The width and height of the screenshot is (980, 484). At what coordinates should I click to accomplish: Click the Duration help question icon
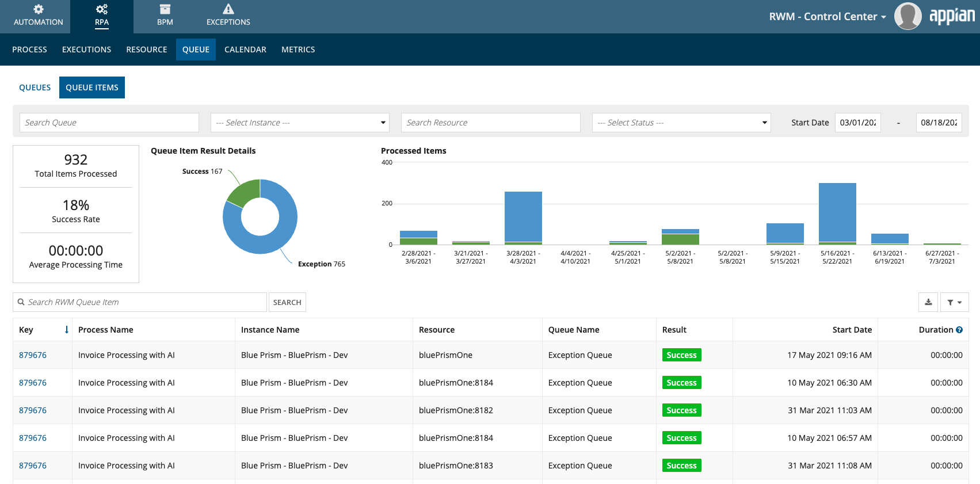[959, 330]
